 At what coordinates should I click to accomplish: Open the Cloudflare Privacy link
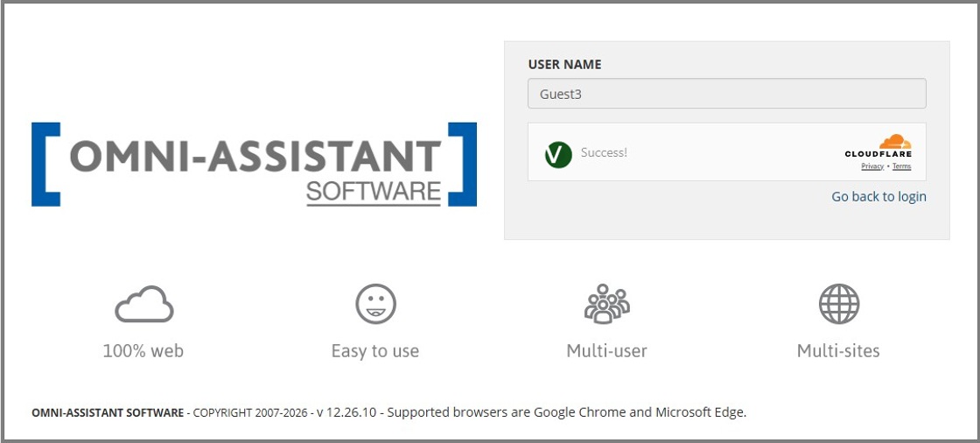click(x=871, y=166)
